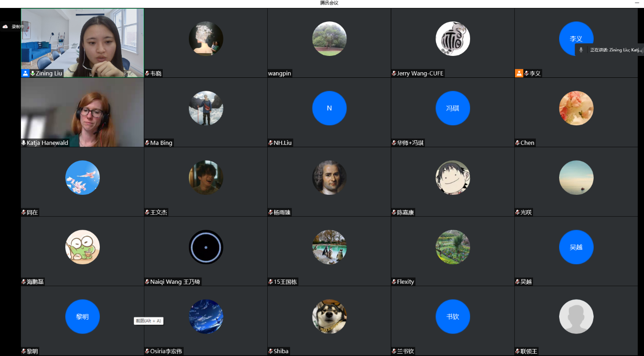This screenshot has width=644, height=356.
Task: Click the muted mic icon beside Jerry Wang-CUFE
Action: 394,73
